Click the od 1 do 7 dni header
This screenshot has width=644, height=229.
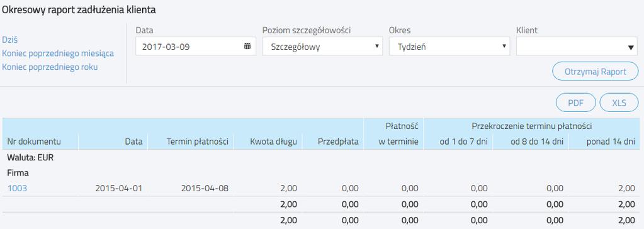coord(463,142)
